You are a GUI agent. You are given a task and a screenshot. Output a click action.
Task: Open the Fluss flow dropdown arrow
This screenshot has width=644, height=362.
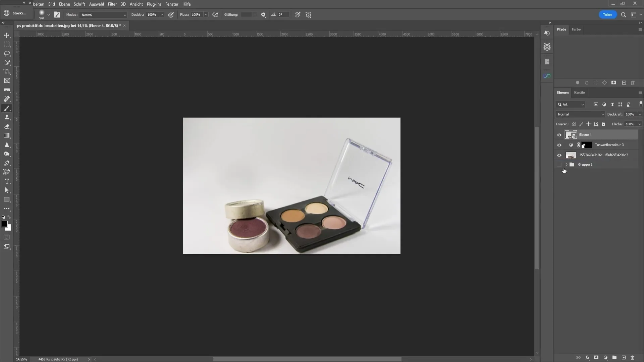[206, 15]
